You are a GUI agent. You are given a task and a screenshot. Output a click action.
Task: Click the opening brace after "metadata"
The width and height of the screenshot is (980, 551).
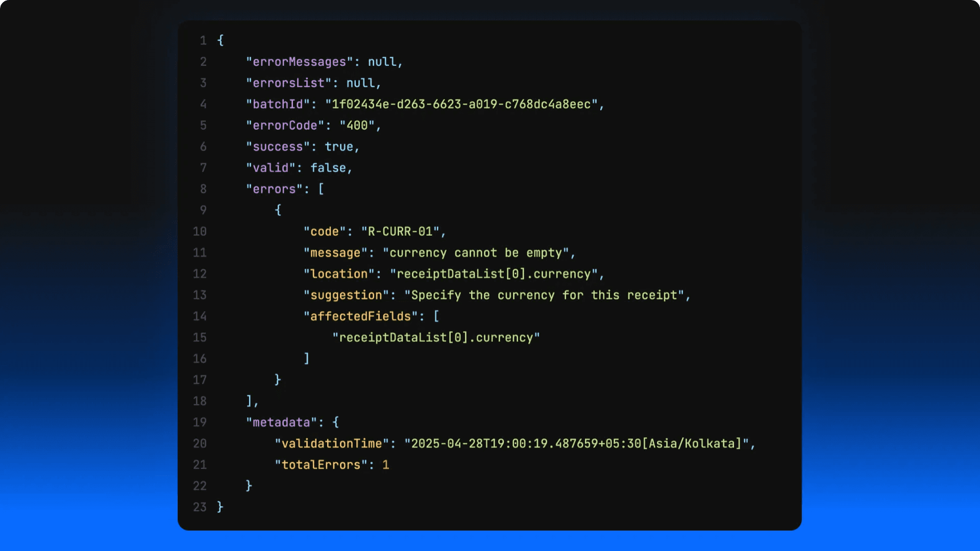tap(335, 422)
